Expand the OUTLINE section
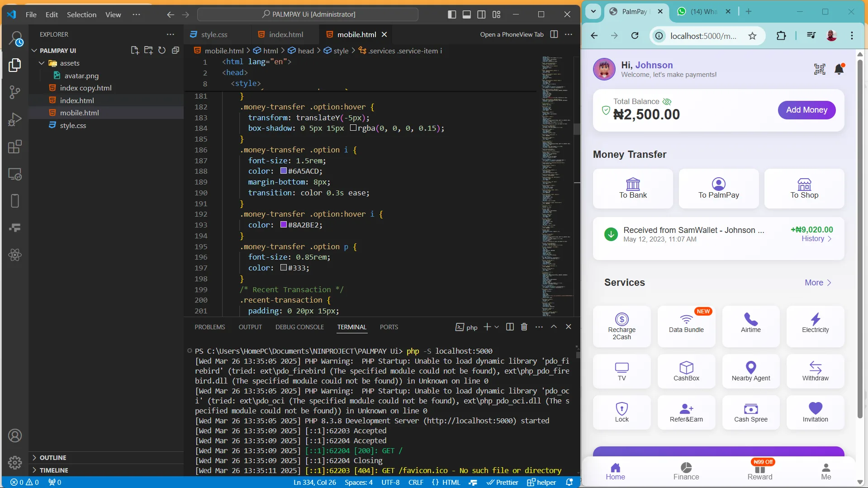The image size is (868, 488). 34,458
